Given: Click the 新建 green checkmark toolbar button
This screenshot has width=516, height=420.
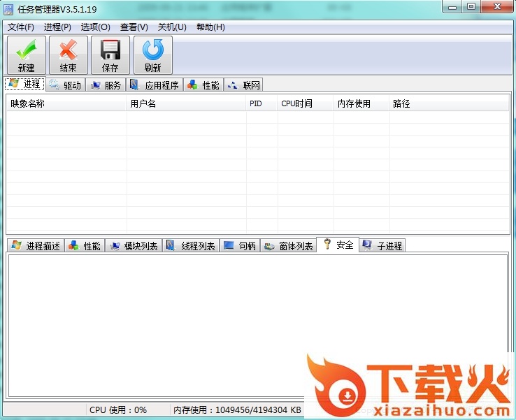Looking at the screenshot, I should point(27,55).
